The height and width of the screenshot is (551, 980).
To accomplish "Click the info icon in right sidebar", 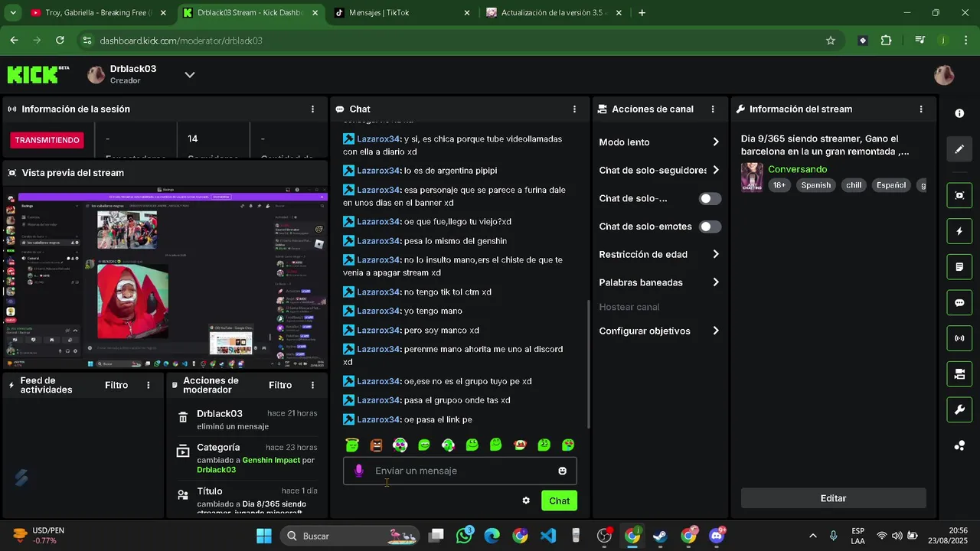I will click(959, 113).
